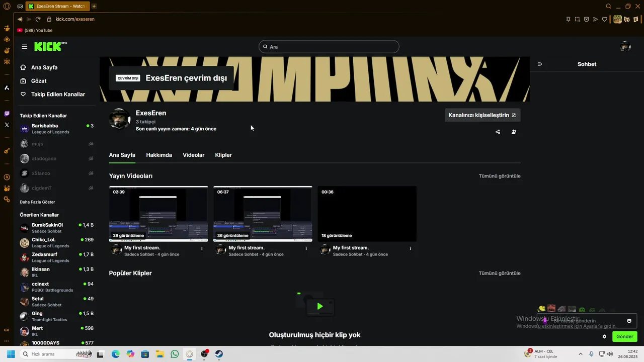Switch to the Klipler tab
Screen dimensions: 644x362
click(x=223, y=155)
